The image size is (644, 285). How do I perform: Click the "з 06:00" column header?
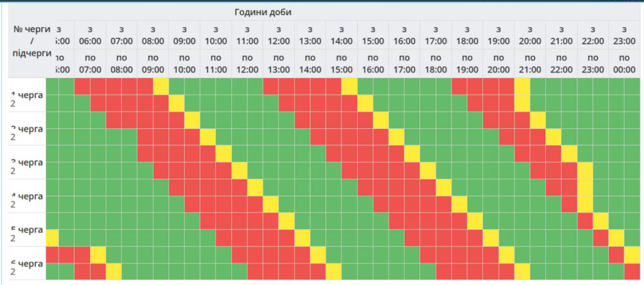pyautogui.click(x=90, y=35)
